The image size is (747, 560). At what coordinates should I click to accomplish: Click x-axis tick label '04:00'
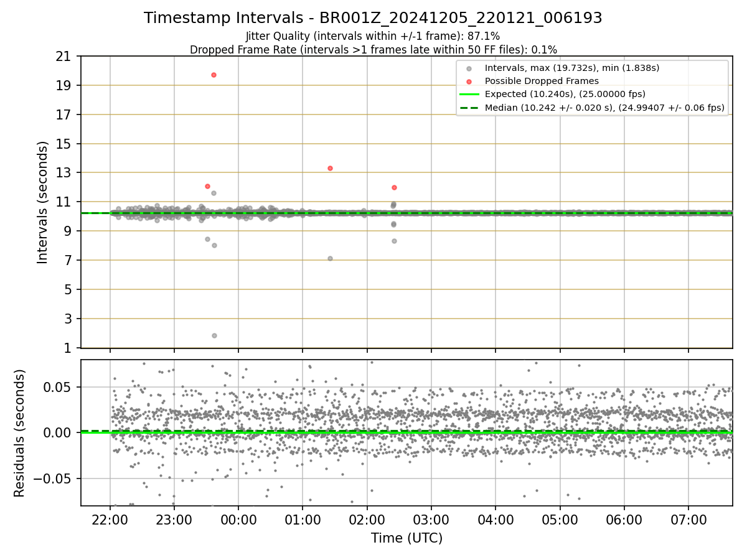pyautogui.click(x=496, y=520)
